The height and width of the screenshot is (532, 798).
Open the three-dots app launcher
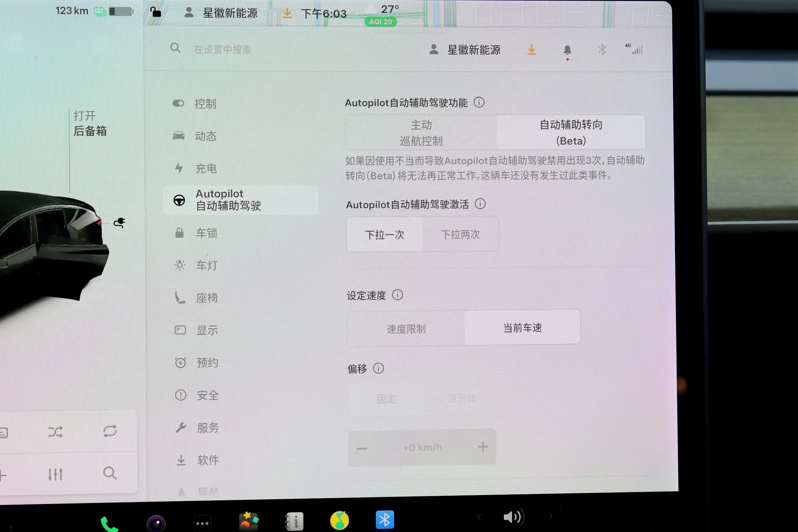pyautogui.click(x=202, y=523)
